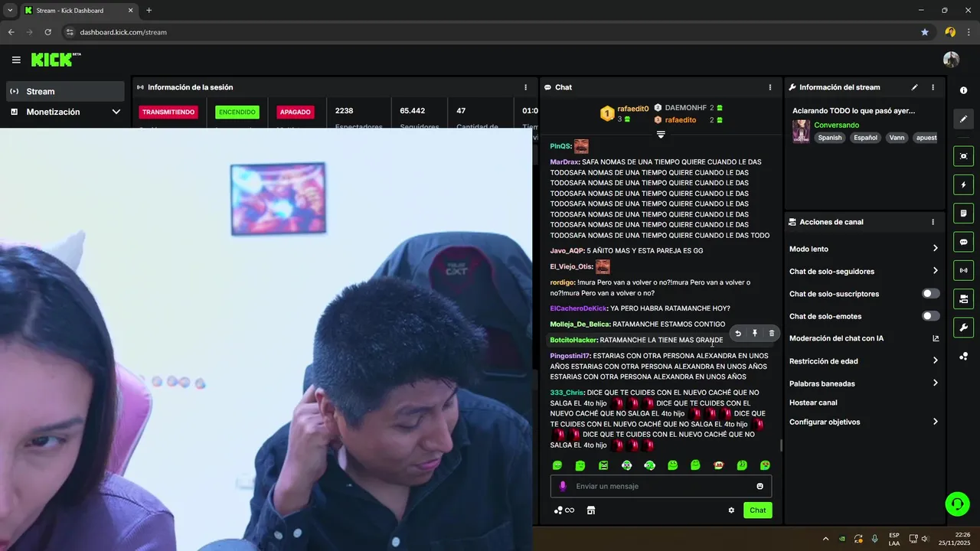Expand the Modo lento option
The height and width of the screenshot is (551, 980).
[864, 249]
